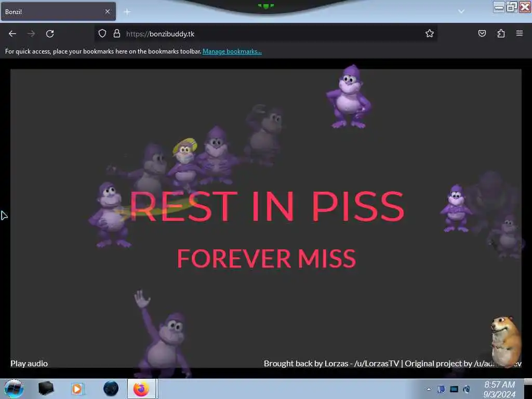Viewport: 532px width, 399px height.
Task: Open the Firefox application menu
Action: (520, 33)
